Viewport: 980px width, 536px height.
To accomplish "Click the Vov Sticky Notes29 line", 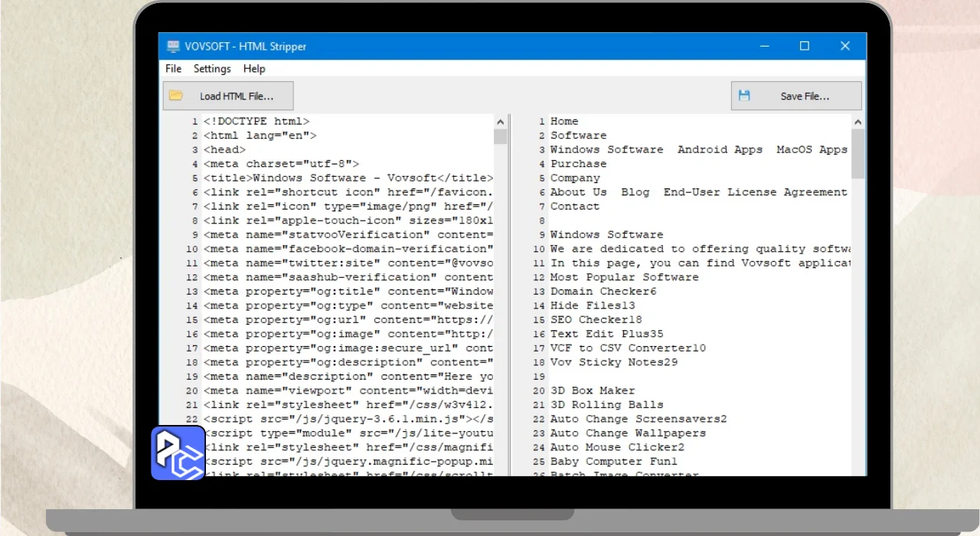I will click(614, 362).
